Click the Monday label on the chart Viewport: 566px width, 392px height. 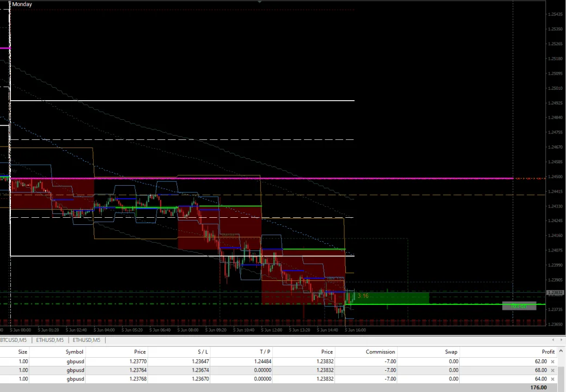[22, 4]
